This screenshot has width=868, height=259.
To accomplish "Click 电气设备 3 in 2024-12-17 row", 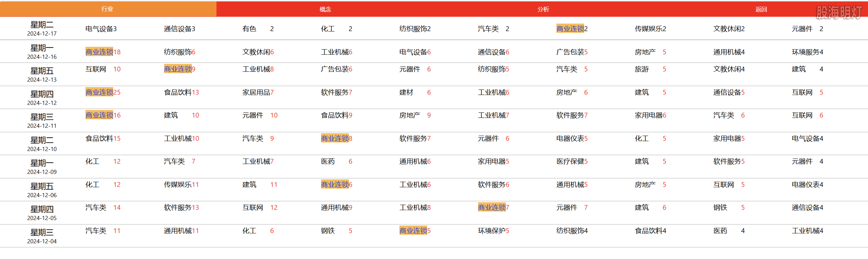I will click(x=101, y=29).
